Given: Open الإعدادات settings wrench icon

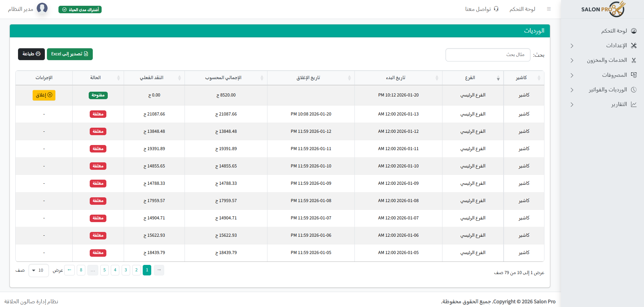Looking at the screenshot, I should coord(634,45).
